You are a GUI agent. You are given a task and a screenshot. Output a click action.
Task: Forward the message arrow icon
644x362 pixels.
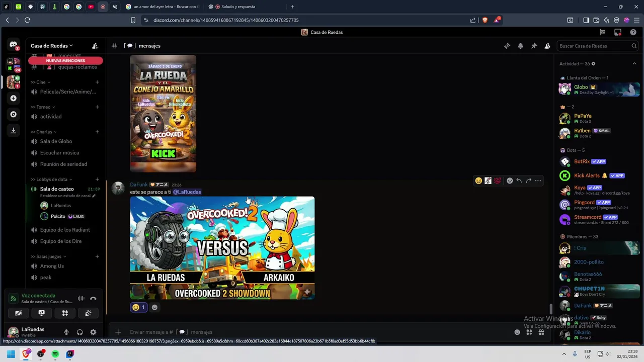pyautogui.click(x=529, y=180)
